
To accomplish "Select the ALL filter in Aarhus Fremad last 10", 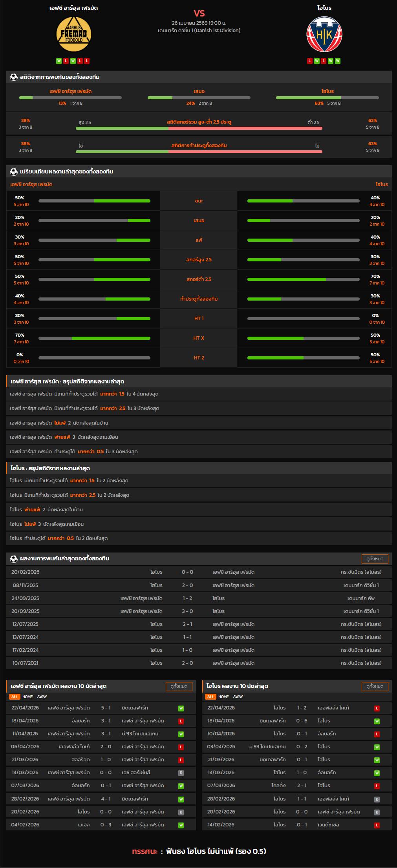I will pos(15,697).
